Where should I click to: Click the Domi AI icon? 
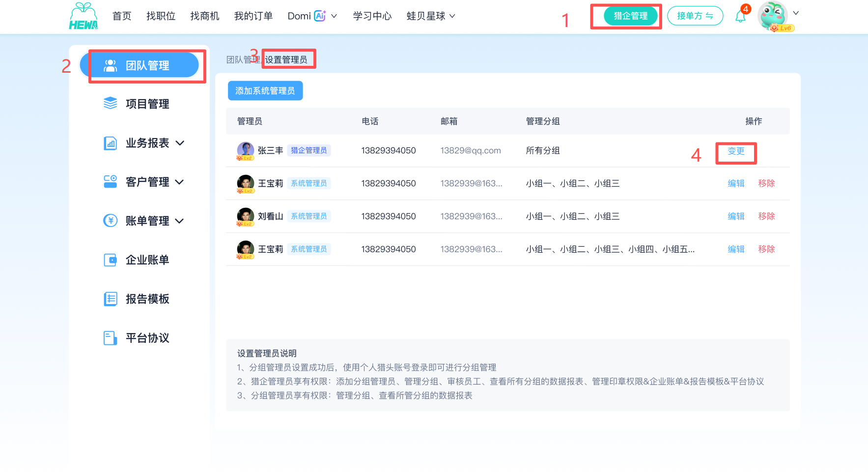click(x=320, y=16)
